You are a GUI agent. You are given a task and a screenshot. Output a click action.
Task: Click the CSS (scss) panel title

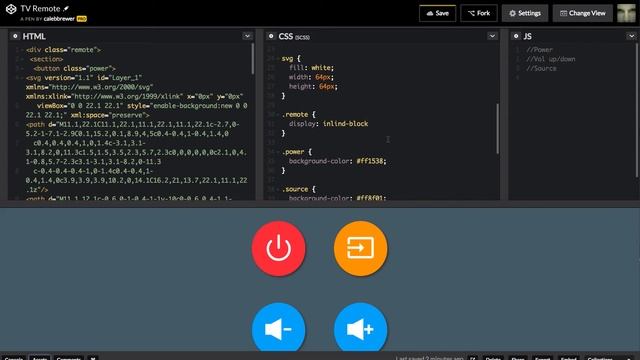pyautogui.click(x=294, y=36)
